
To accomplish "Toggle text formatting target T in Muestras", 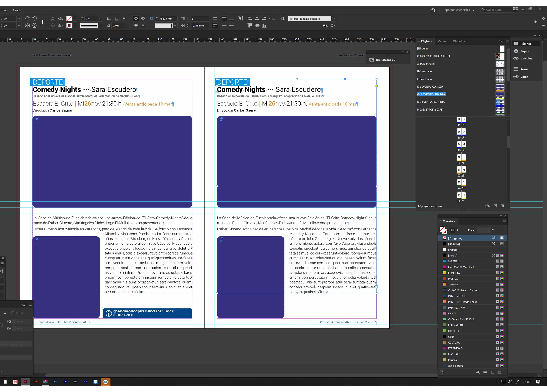I will (457, 230).
